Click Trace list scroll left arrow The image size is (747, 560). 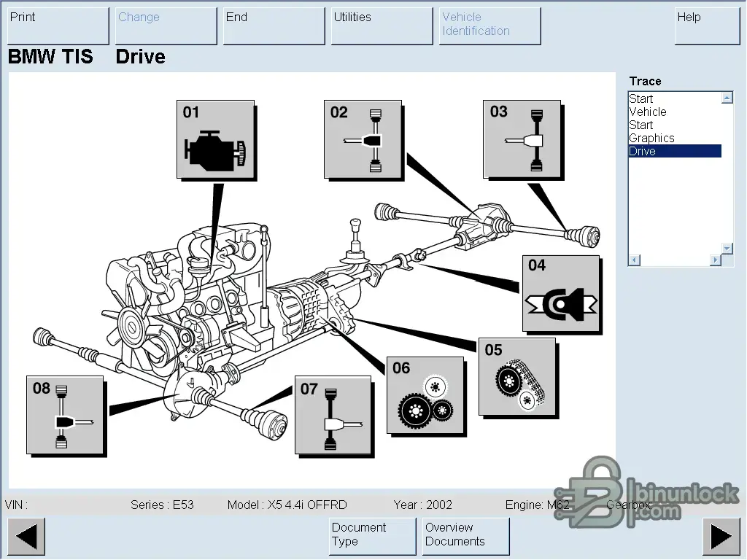pos(635,260)
